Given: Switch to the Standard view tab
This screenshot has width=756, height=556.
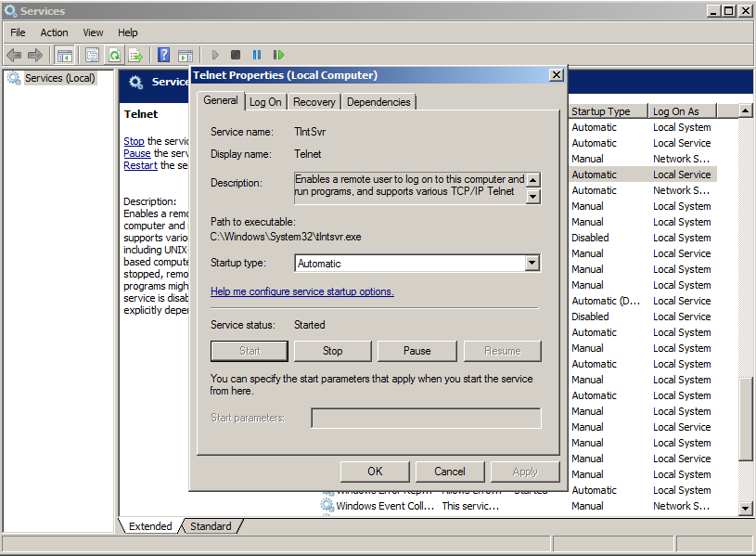Looking at the screenshot, I should pyautogui.click(x=211, y=526).
